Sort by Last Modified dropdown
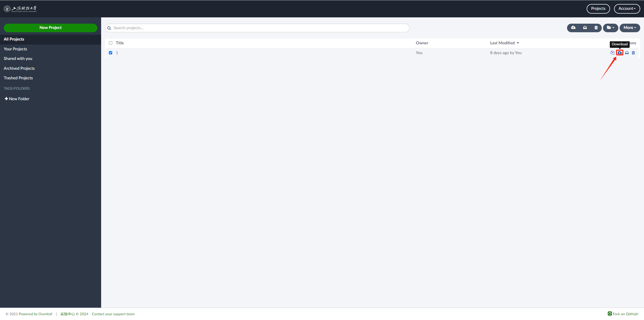Image resolution: width=644 pixels, height=320 pixels. tap(505, 43)
